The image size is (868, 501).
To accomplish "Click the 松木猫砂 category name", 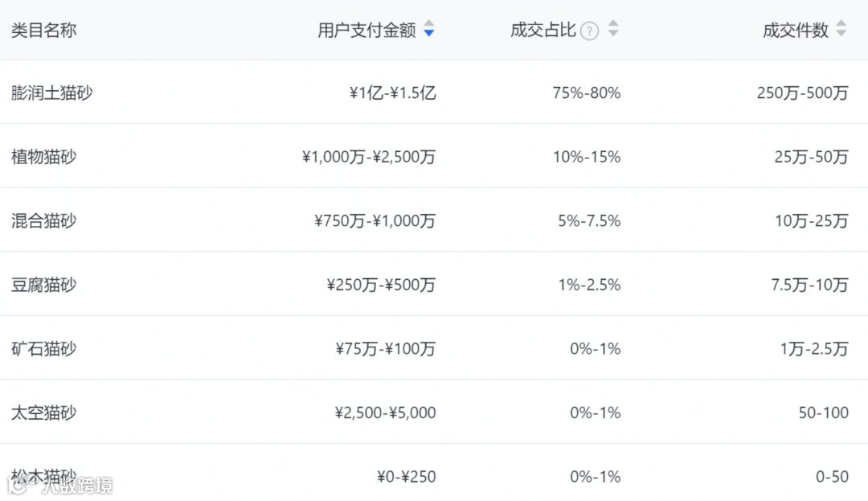I will (x=44, y=477).
